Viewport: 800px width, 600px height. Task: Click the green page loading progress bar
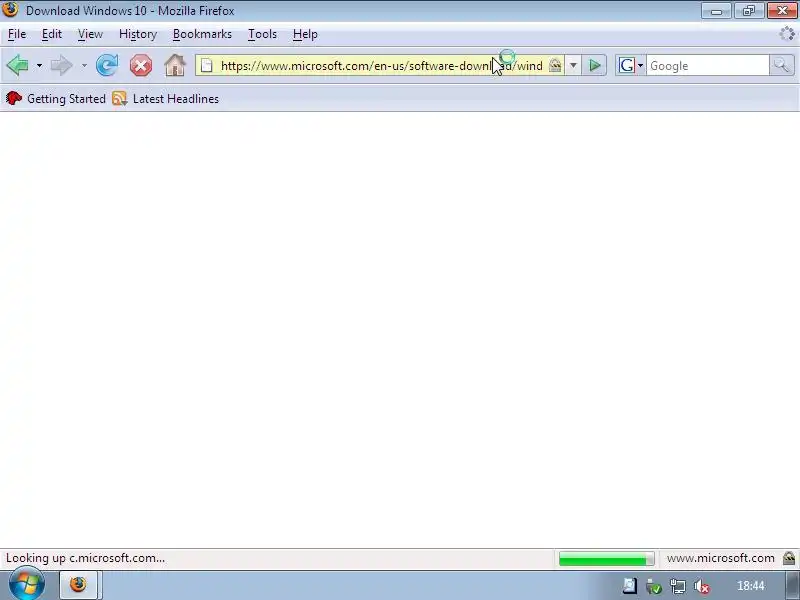606,559
